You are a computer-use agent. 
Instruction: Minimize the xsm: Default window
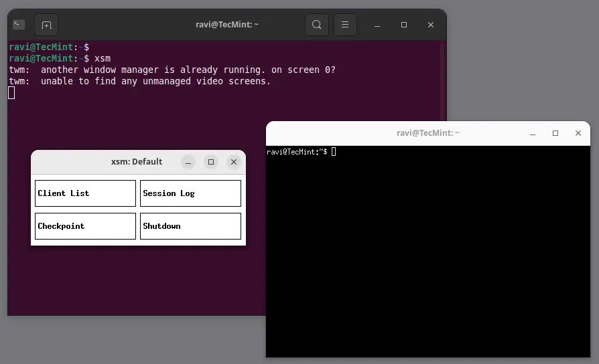pos(188,162)
